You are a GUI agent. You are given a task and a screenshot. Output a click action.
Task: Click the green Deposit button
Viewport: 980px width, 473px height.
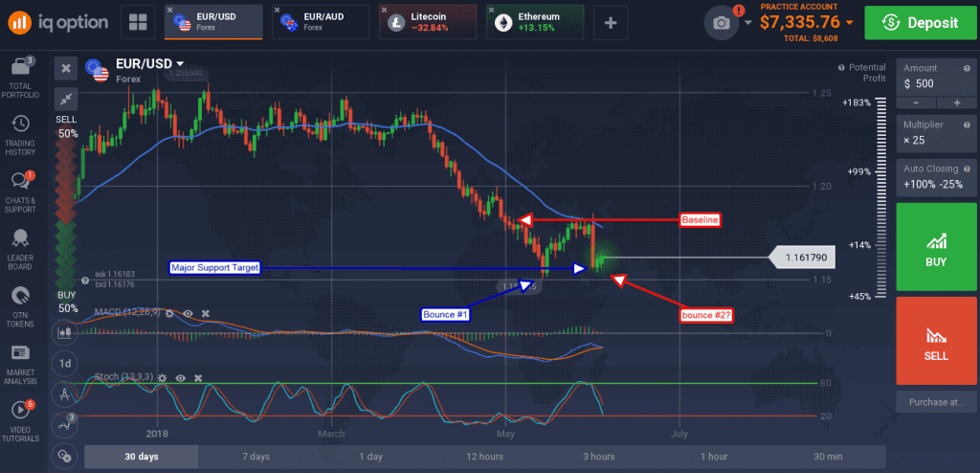tap(920, 23)
